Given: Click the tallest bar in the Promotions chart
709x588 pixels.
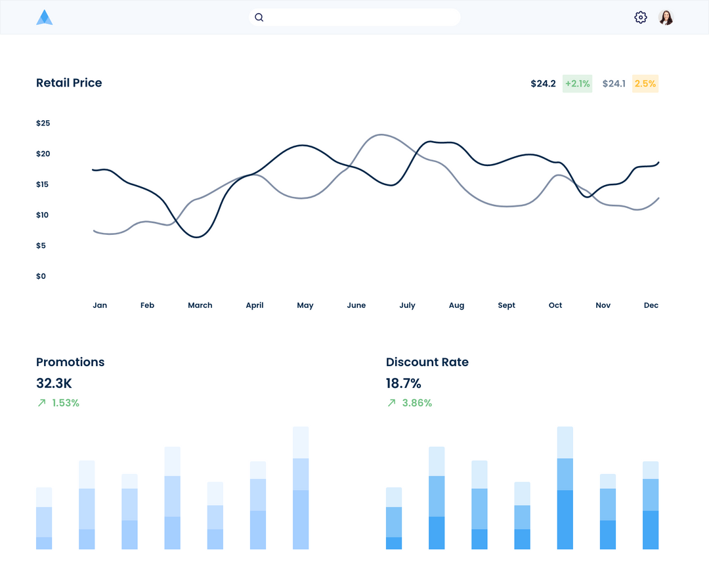Looking at the screenshot, I should [301, 489].
